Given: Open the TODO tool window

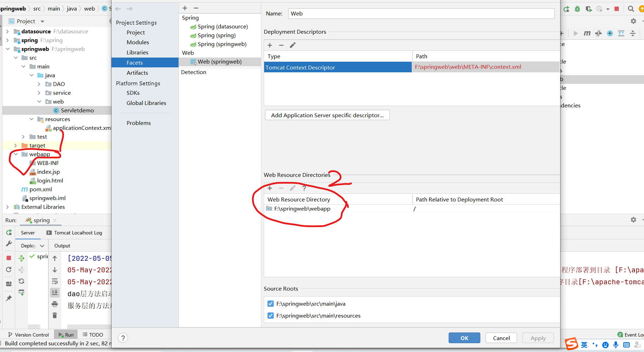Looking at the screenshot, I should click(x=93, y=335).
